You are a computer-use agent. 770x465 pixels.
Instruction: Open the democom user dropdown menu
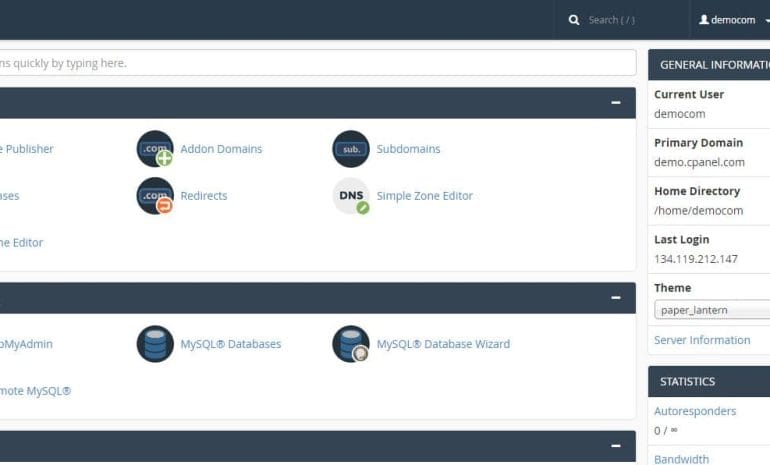[733, 20]
